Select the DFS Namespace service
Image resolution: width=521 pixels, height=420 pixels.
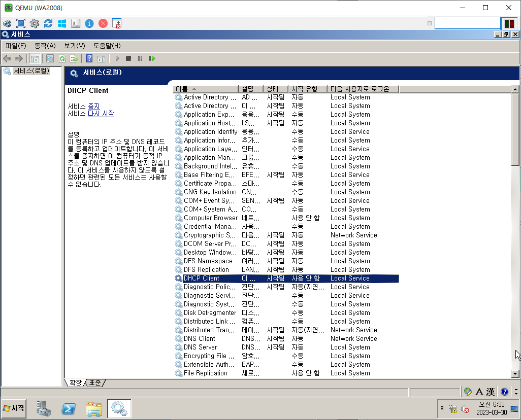286,261
